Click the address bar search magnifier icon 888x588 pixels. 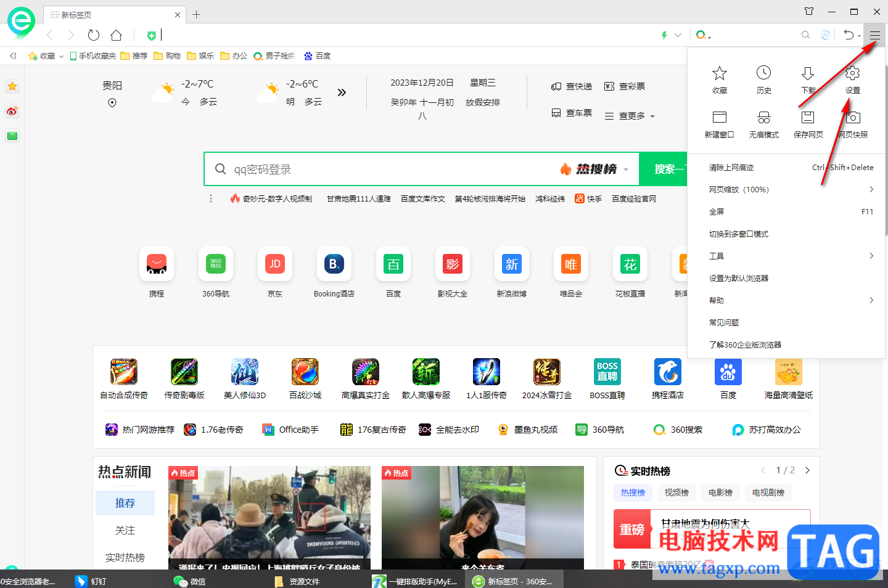pos(805,35)
